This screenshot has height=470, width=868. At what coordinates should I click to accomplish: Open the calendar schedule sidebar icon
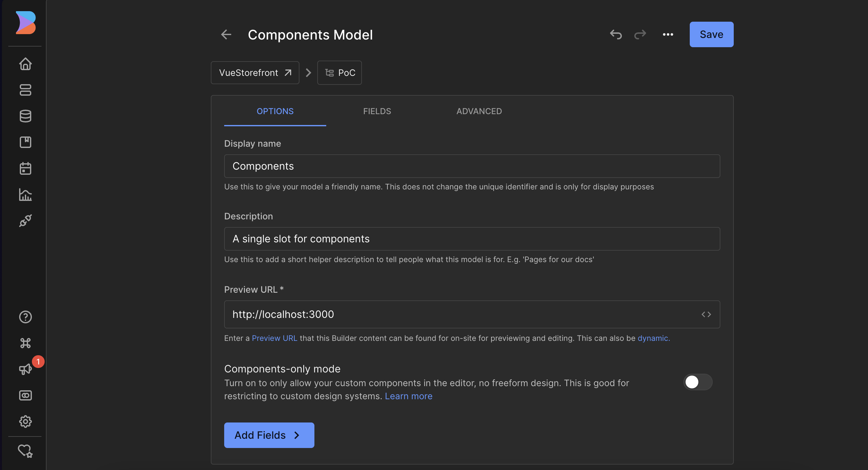[x=26, y=168]
